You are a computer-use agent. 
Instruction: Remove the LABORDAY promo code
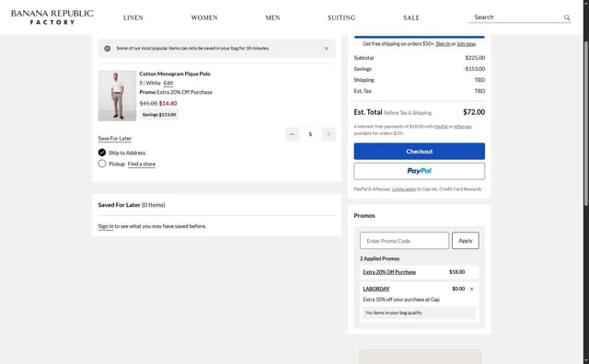(x=472, y=289)
